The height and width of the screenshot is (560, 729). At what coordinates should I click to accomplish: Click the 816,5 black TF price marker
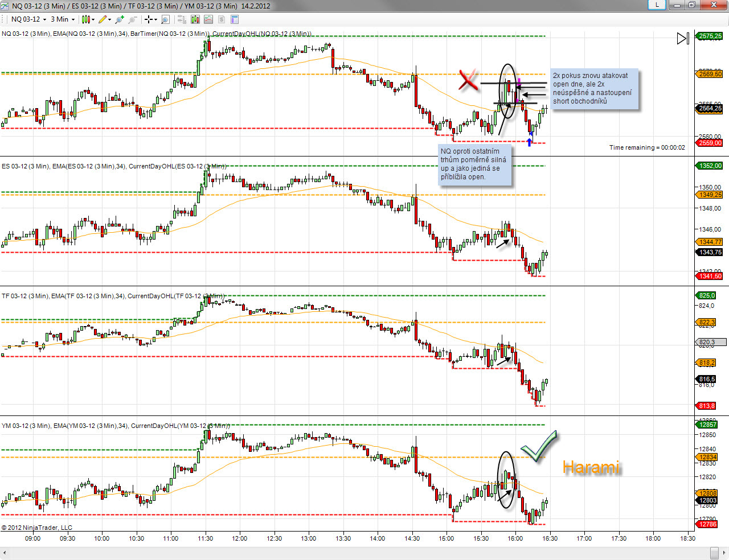(707, 379)
